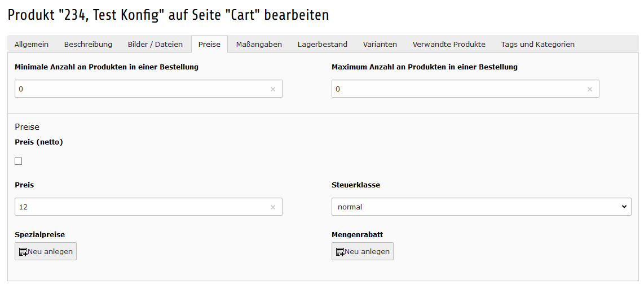The width and height of the screenshot is (644, 284).
Task: Enable the Preis (netto) checkbox
Action: (19, 161)
